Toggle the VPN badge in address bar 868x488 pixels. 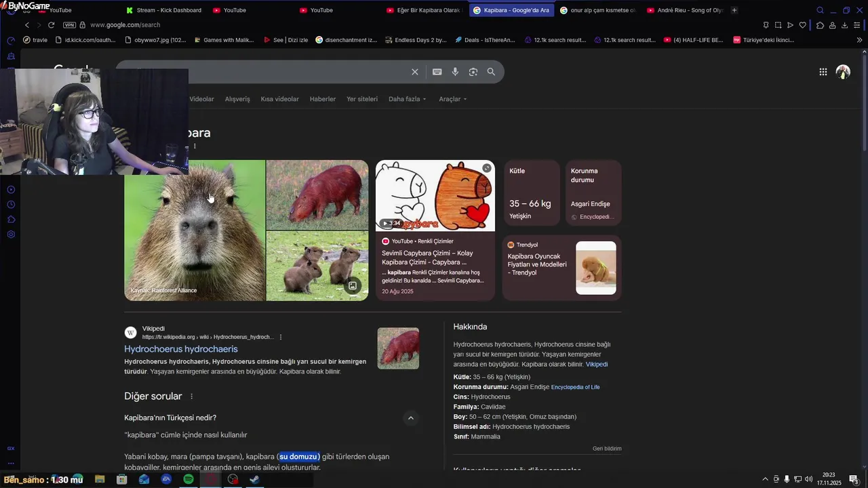(69, 25)
